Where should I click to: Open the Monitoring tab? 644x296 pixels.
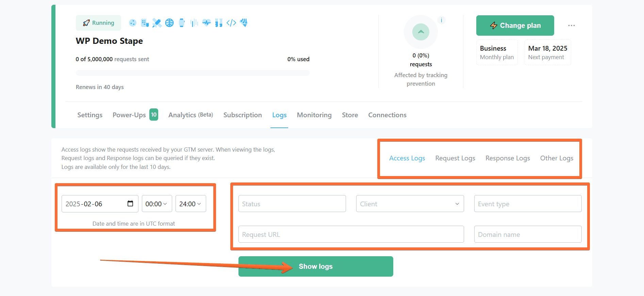[314, 115]
